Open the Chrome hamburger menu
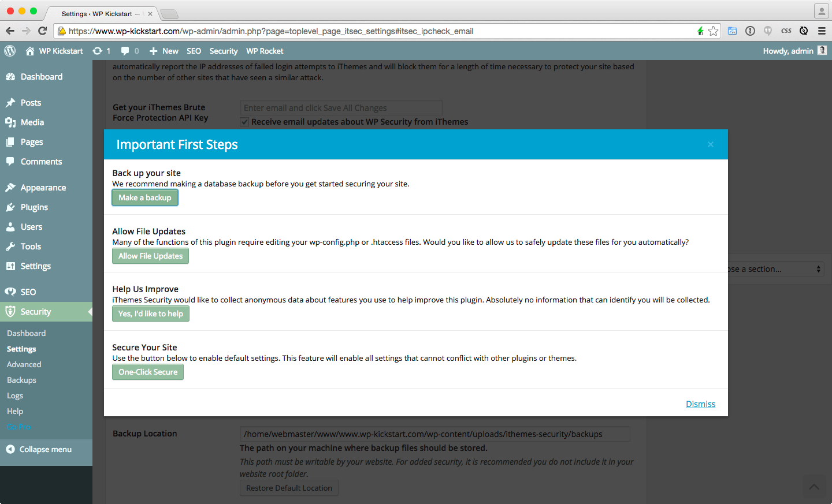832x504 pixels. (x=822, y=31)
